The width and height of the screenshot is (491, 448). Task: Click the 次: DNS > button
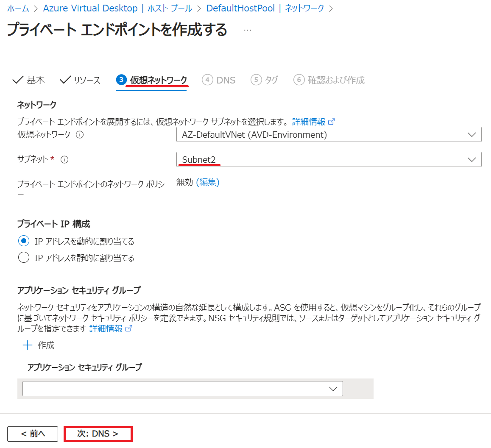(x=98, y=434)
